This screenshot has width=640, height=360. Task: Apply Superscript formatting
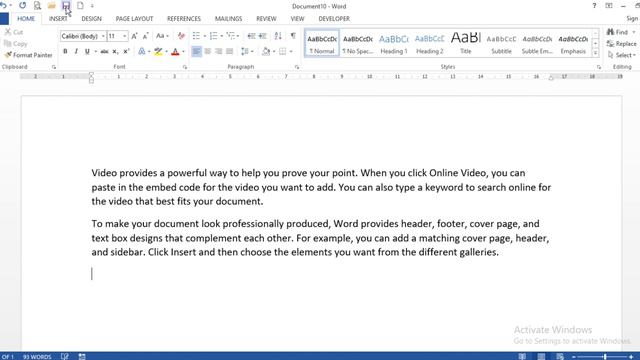tap(126, 51)
